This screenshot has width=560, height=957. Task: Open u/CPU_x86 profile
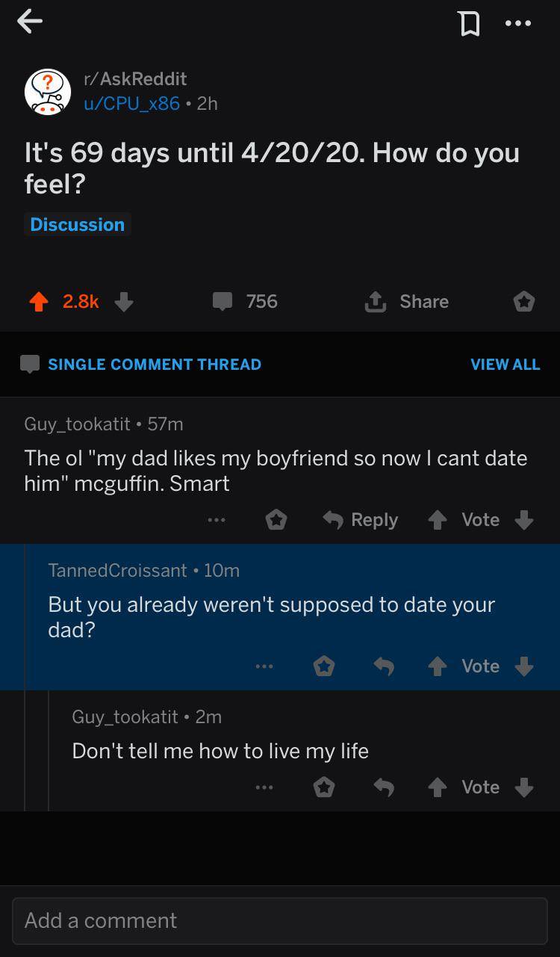(131, 103)
